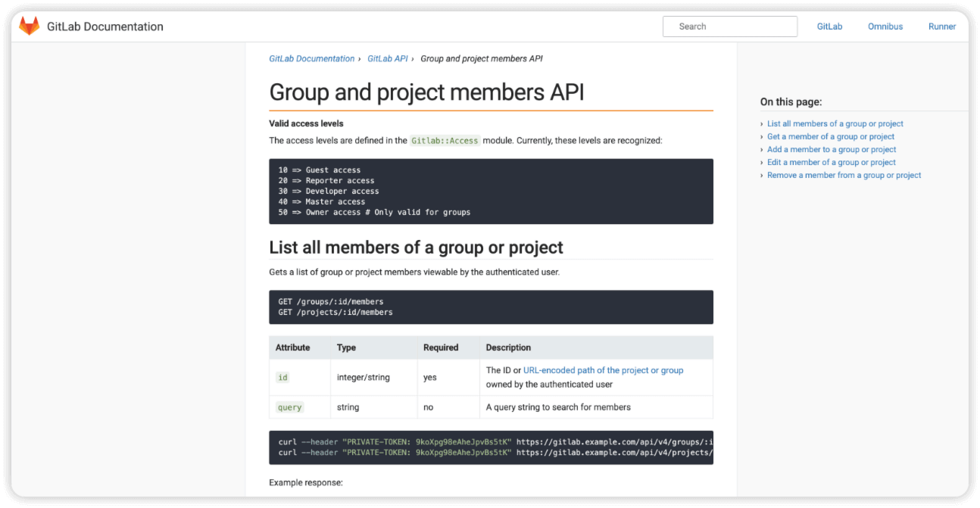
Task: Open the Runner nav link
Action: (942, 26)
